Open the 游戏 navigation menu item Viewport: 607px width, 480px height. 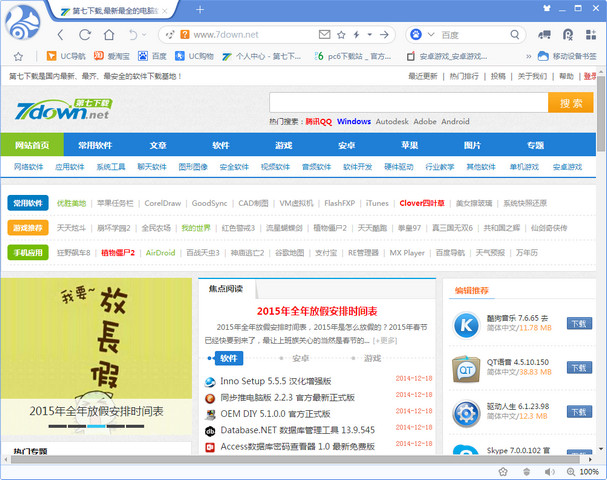[x=284, y=145]
